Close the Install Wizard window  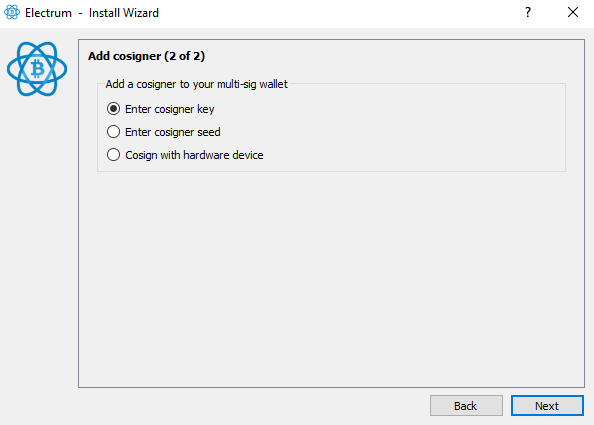pyautogui.click(x=573, y=12)
